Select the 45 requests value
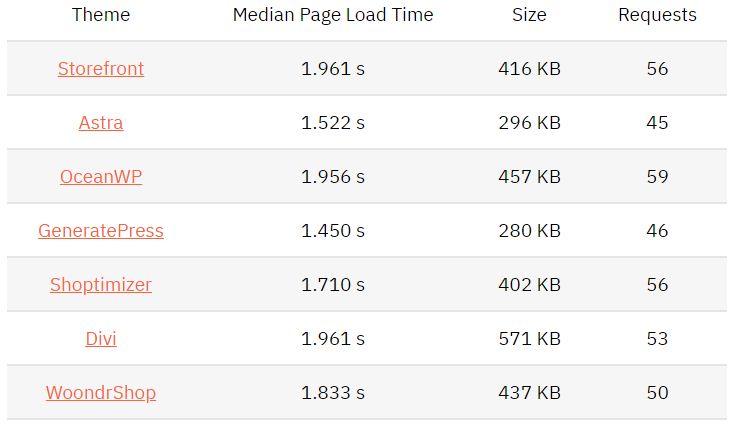 point(657,123)
